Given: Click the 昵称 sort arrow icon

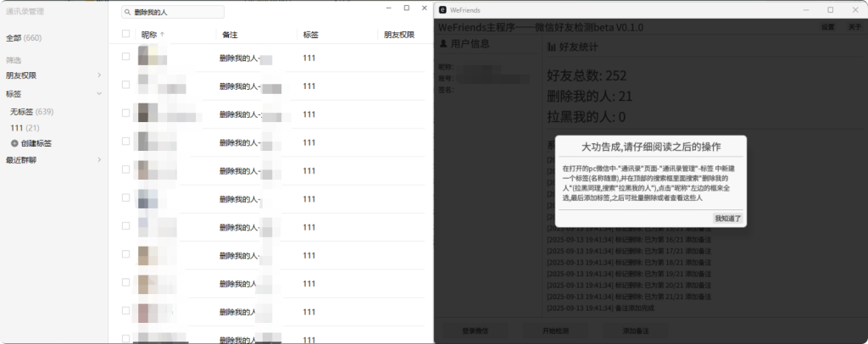Looking at the screenshot, I should 163,35.
